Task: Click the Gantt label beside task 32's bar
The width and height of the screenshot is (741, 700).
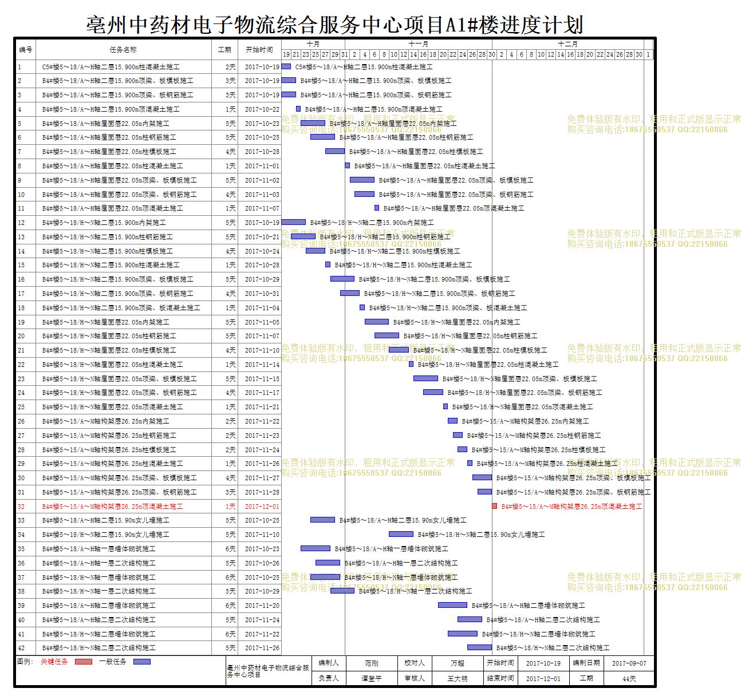Action: (572, 507)
